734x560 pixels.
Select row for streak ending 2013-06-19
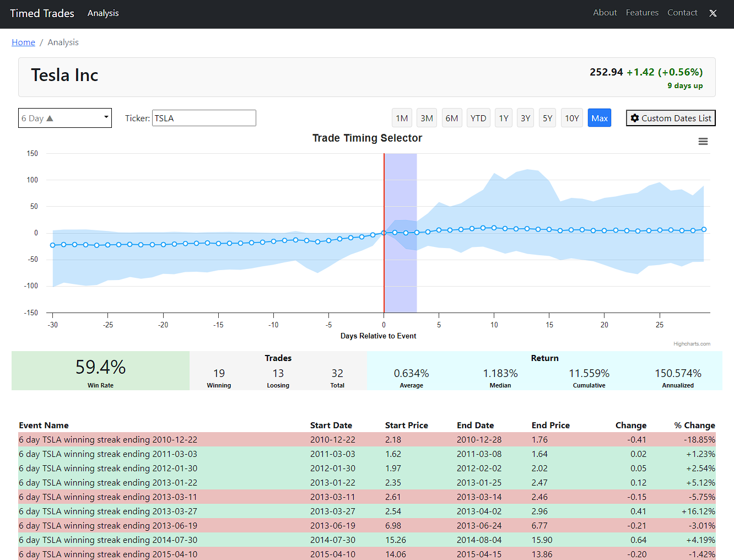pos(367,526)
